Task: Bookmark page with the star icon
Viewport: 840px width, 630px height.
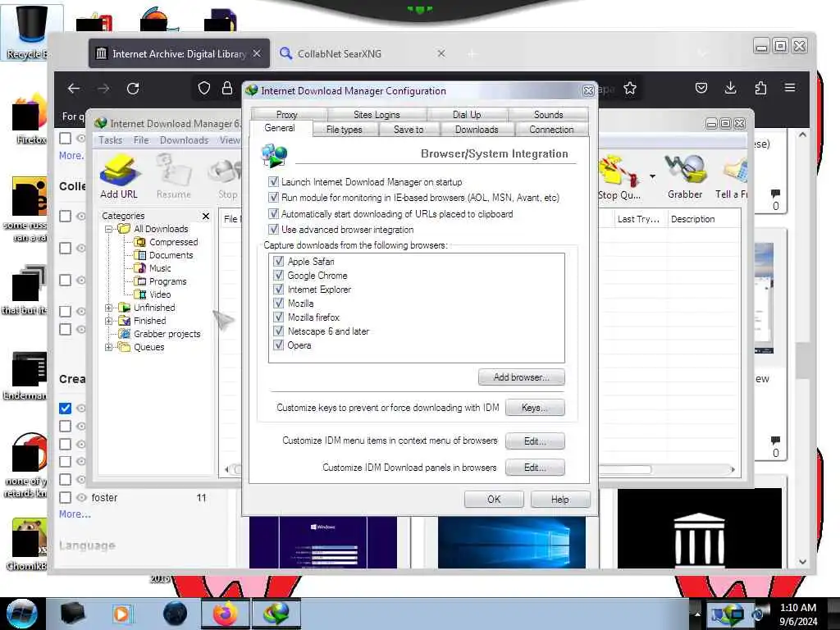Action: pyautogui.click(x=630, y=89)
